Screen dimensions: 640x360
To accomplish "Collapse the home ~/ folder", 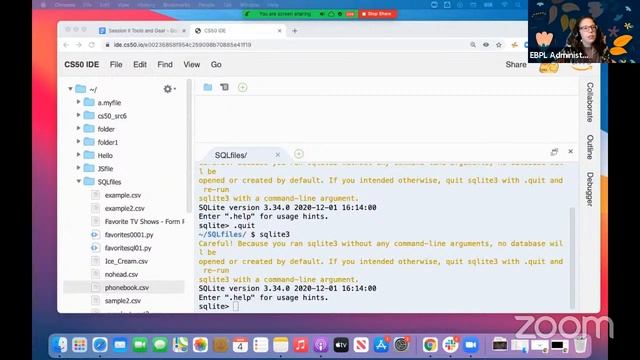I will [70, 89].
